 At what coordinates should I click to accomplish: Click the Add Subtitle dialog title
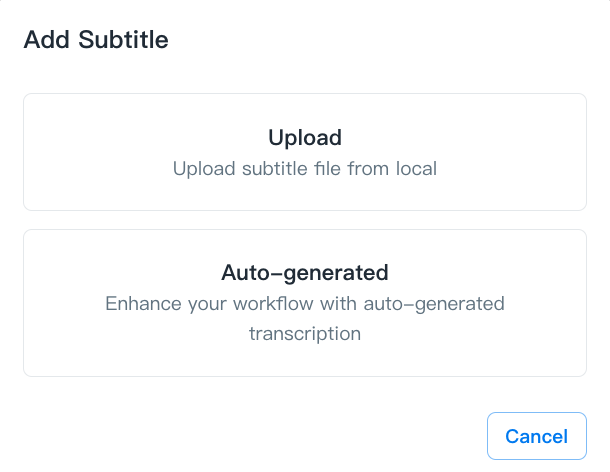point(95,40)
